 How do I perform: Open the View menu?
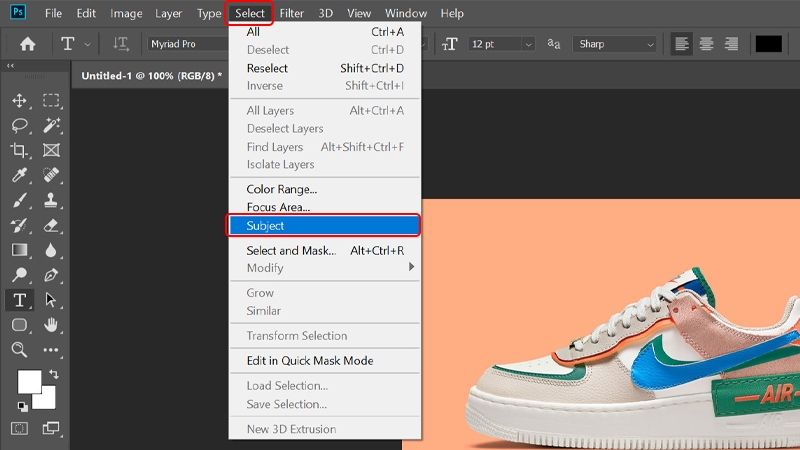359,13
